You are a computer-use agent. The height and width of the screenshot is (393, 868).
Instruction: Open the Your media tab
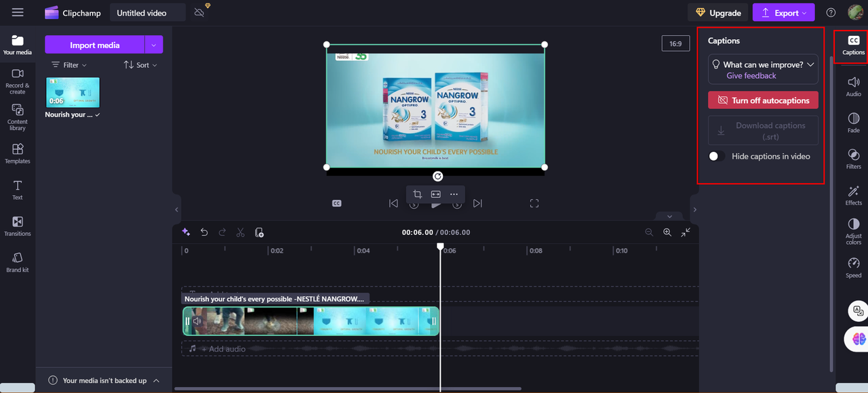click(18, 45)
